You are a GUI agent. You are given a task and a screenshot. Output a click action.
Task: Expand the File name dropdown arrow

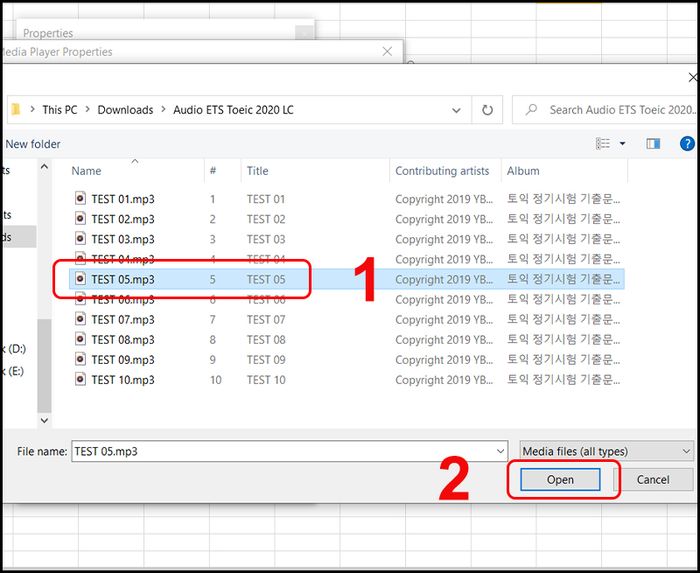(x=500, y=452)
